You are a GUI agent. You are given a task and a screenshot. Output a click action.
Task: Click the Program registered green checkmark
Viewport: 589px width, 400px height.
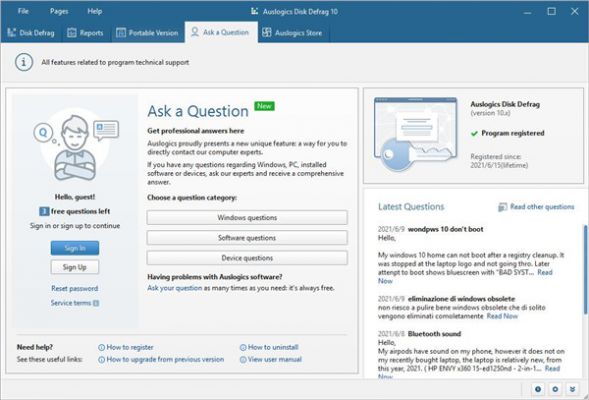point(474,133)
